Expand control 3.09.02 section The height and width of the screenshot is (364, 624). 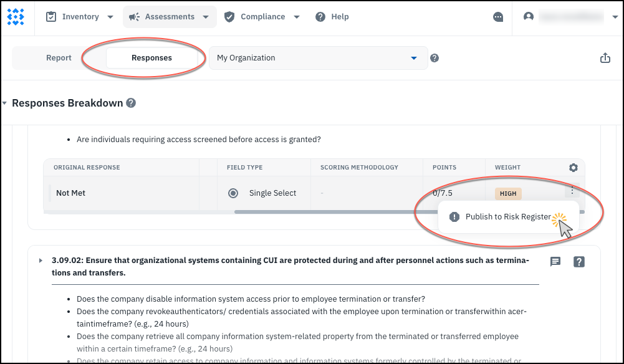tap(41, 260)
